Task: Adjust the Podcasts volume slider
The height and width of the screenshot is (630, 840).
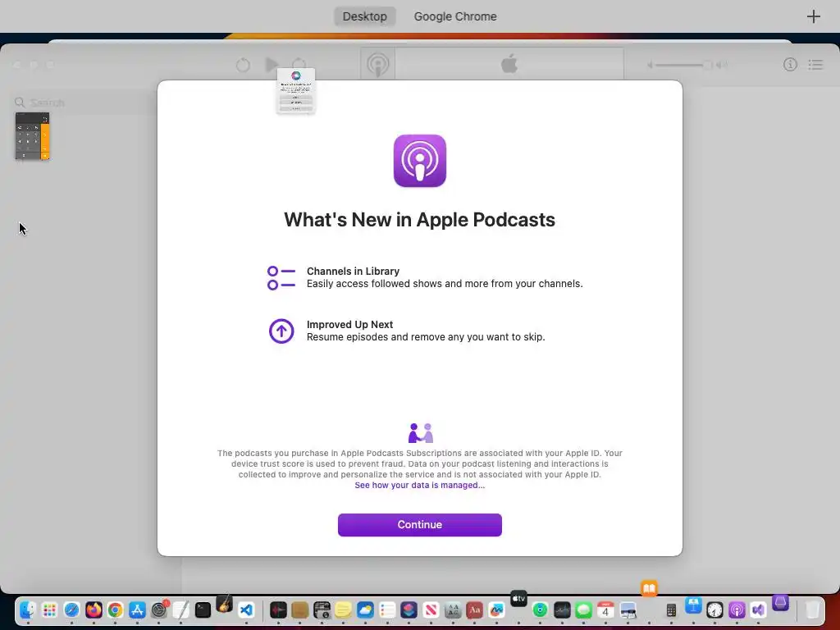Action: pos(685,65)
